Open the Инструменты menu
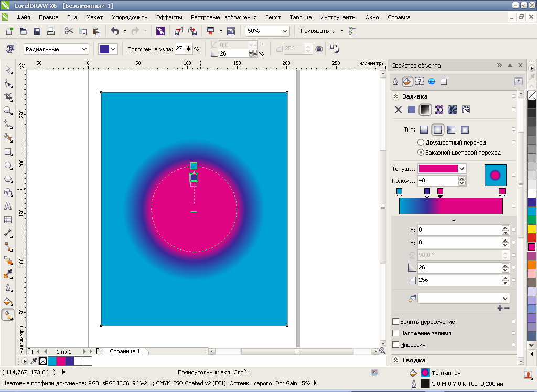Viewport: 537px width, 392px height. tap(339, 17)
